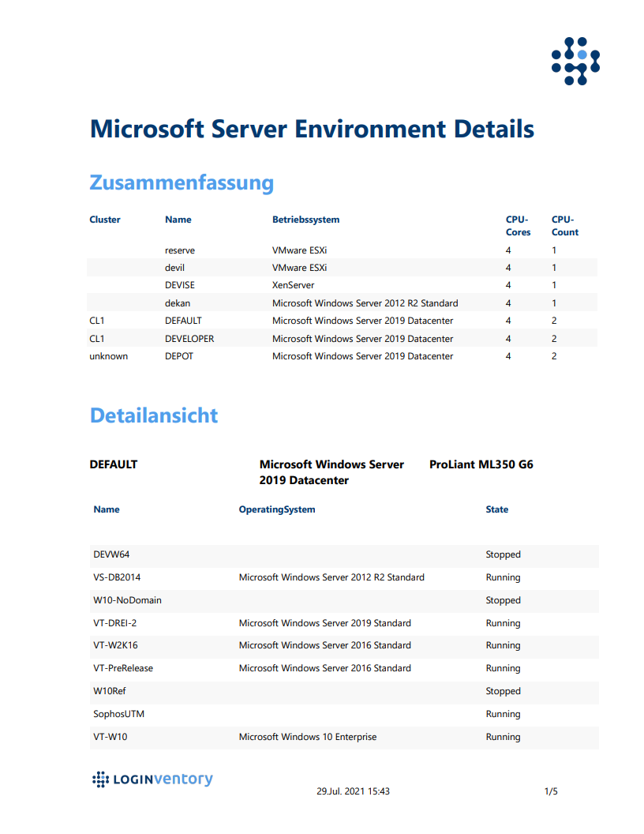644x834 pixels.
Task: Select the DEVW64 VM name
Action: pos(111,554)
